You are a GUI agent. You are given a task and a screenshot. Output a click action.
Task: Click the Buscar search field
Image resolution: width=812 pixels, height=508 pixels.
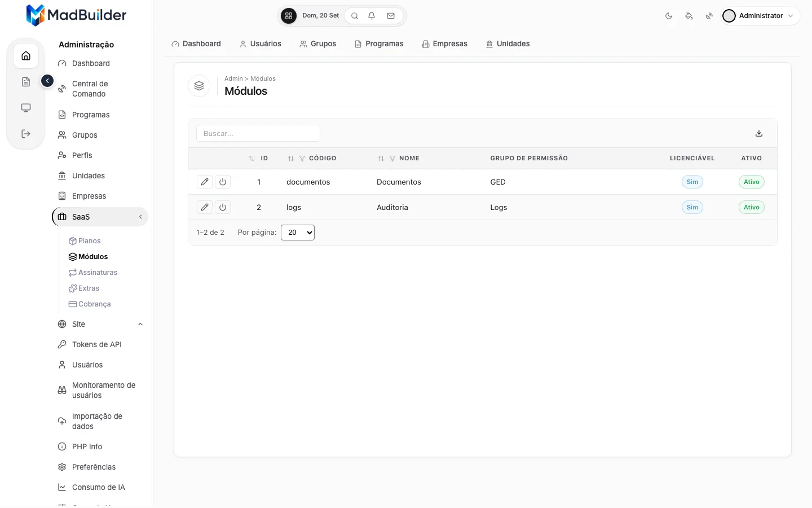(258, 133)
